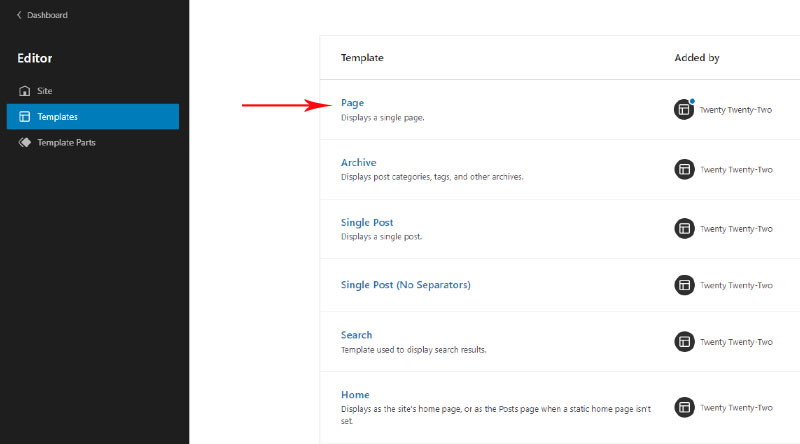Click the Dashboard back link text

[47, 15]
